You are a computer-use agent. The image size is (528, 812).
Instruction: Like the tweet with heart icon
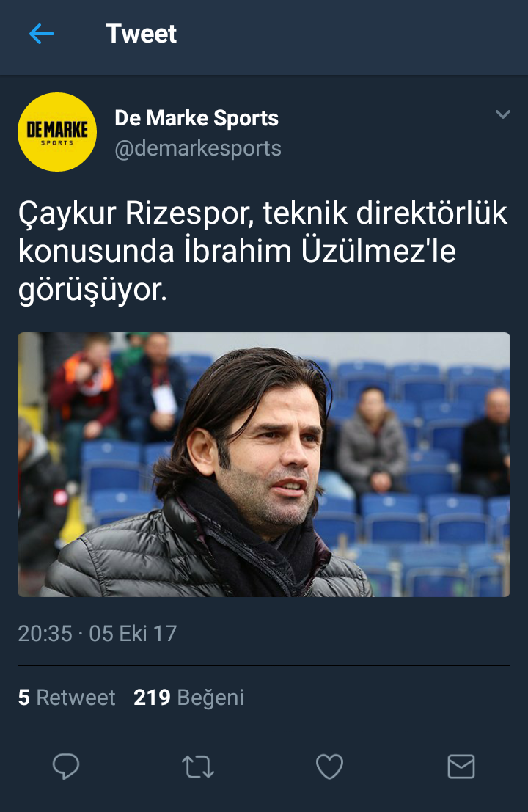[330, 767]
